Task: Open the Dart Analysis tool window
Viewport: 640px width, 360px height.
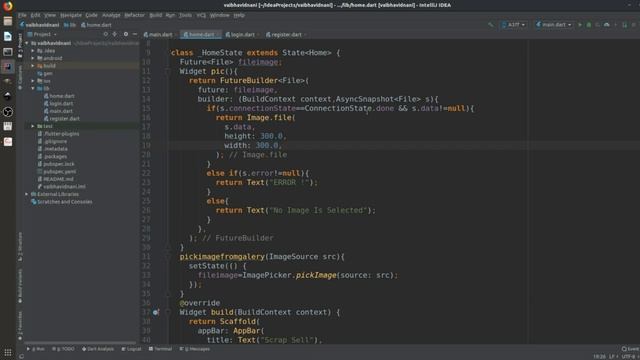Action: (x=98, y=349)
